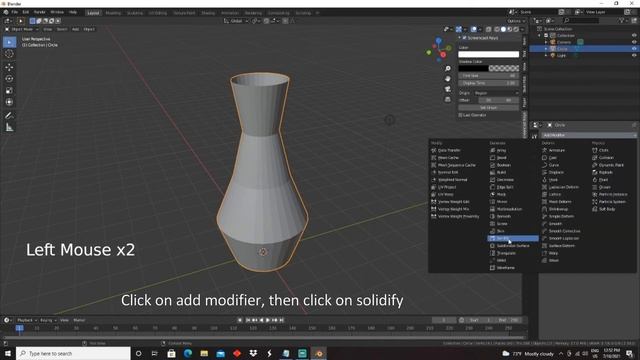Click the timeline current frame marker
The image size is (640, 360).
coord(19,328)
